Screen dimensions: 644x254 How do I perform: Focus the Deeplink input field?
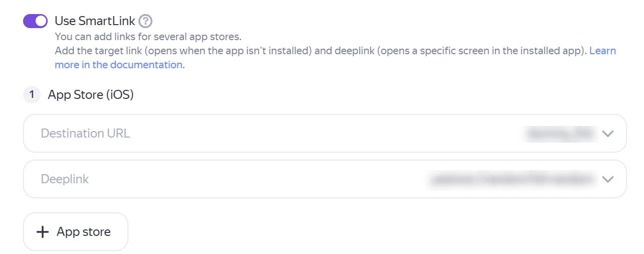pyautogui.click(x=251, y=179)
